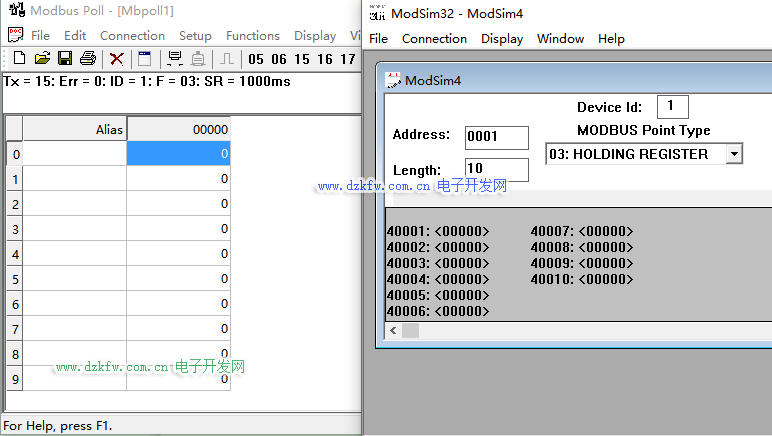Open Setup menu in Modbus Poll
Image resolution: width=772 pixels, height=436 pixels.
[x=195, y=36]
